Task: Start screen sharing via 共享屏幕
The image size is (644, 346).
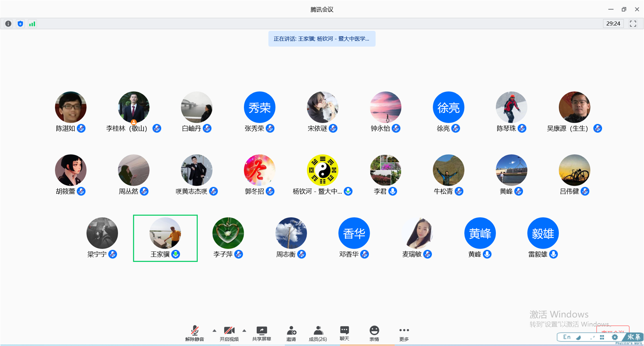Action: click(262, 333)
